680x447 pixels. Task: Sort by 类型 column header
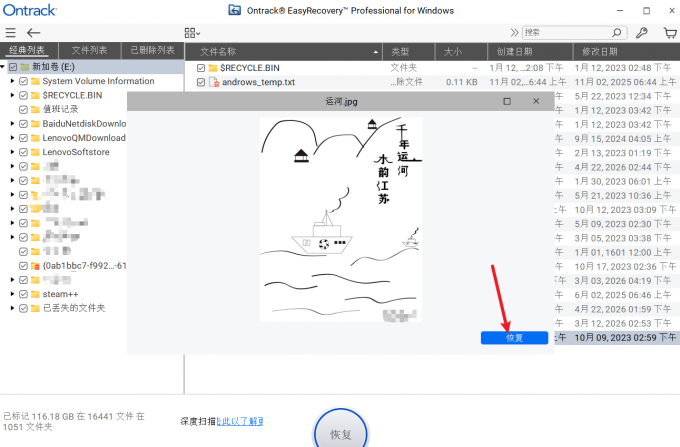409,52
